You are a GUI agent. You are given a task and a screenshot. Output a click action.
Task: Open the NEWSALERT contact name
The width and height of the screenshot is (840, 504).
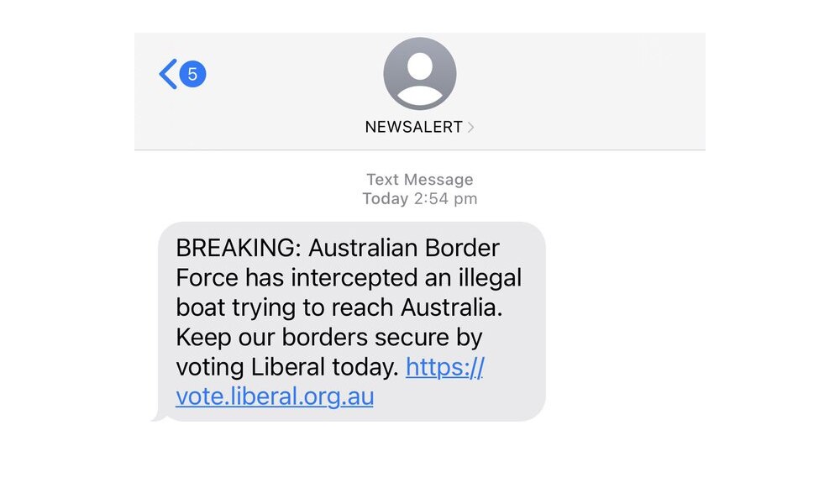click(413, 128)
